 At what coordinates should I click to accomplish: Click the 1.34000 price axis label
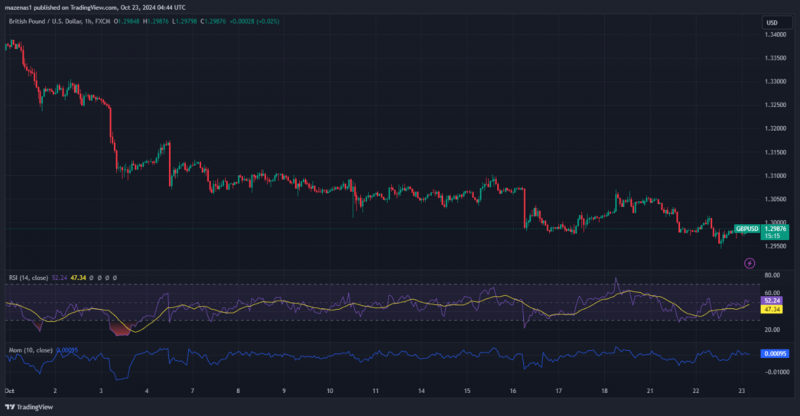[775, 35]
